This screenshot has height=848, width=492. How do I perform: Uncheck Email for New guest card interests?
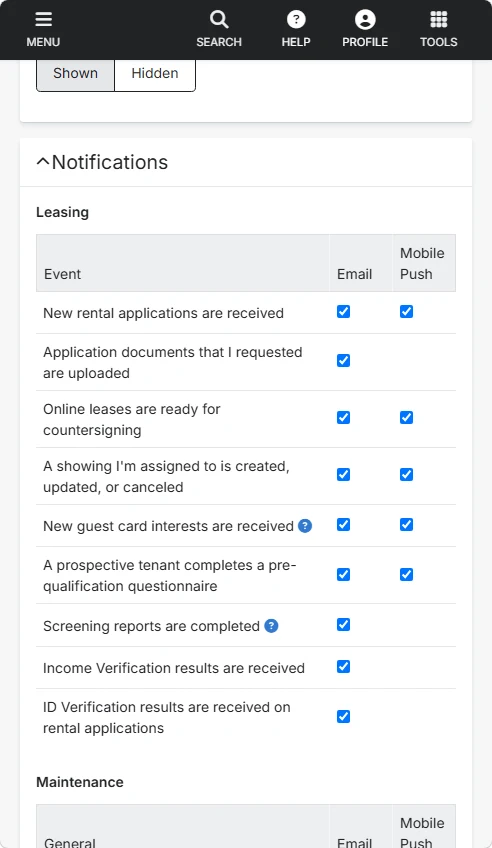click(343, 525)
